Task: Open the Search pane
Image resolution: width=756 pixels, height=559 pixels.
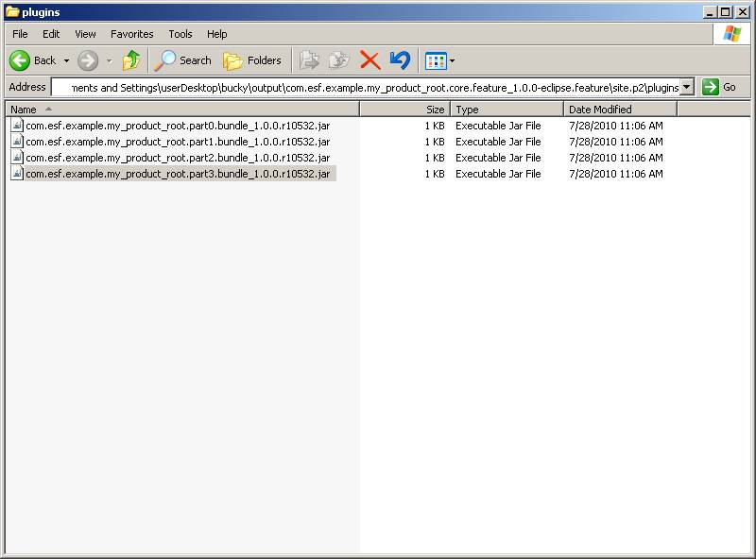Action: [x=183, y=60]
